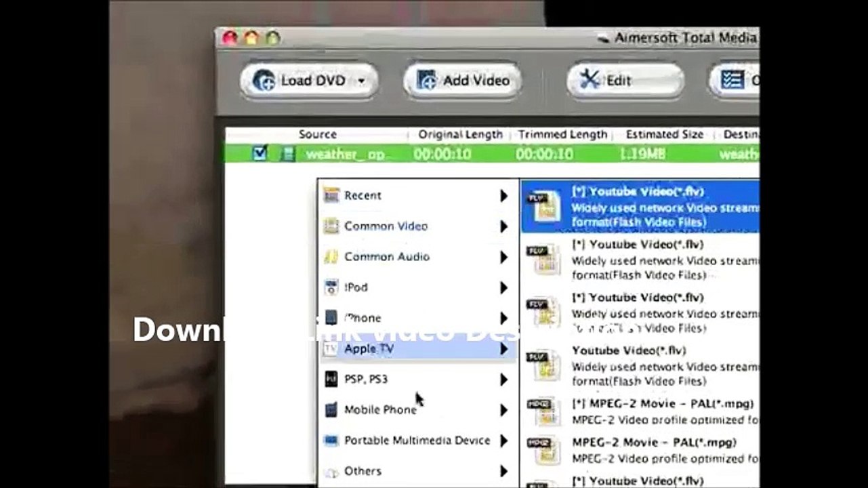Click the film icon beside weather_op

288,154
